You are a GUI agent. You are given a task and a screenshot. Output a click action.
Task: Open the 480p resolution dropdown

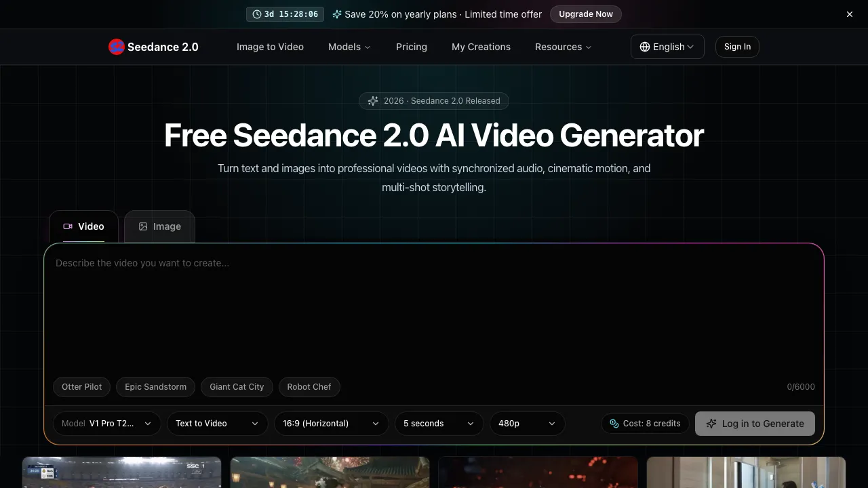[527, 424]
